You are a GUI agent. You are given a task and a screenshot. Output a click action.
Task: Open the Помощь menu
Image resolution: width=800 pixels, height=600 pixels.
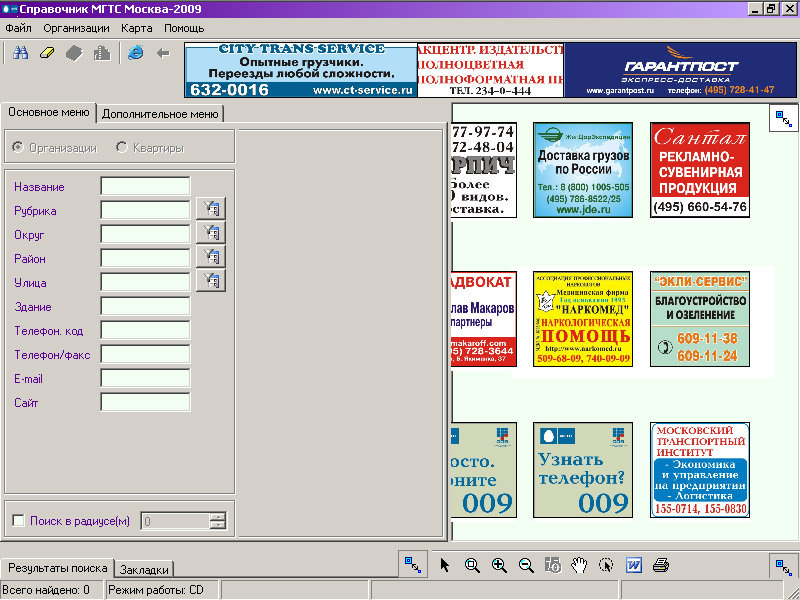[x=184, y=28]
